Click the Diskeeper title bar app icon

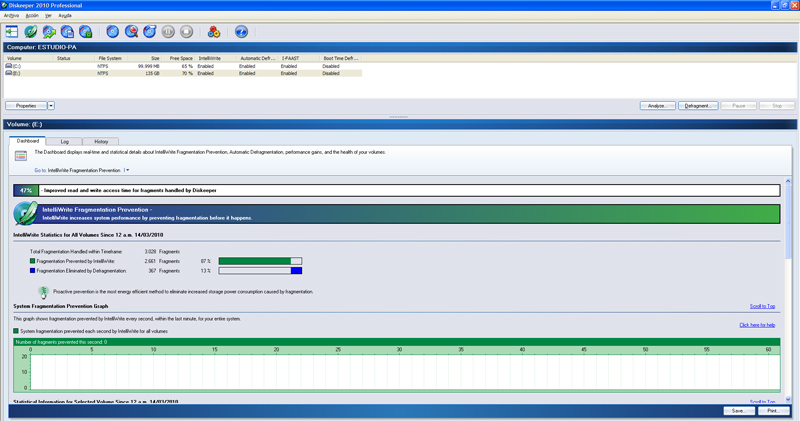pyautogui.click(x=4, y=5)
